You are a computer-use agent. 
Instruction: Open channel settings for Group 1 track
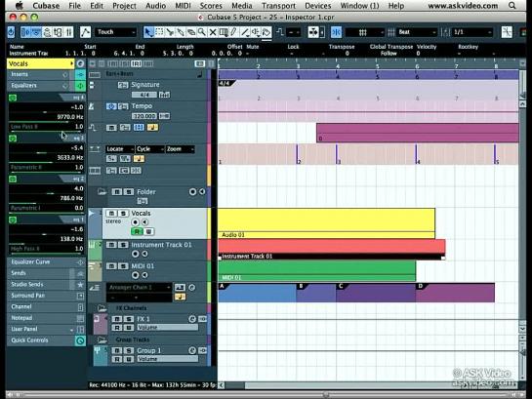[x=192, y=350]
